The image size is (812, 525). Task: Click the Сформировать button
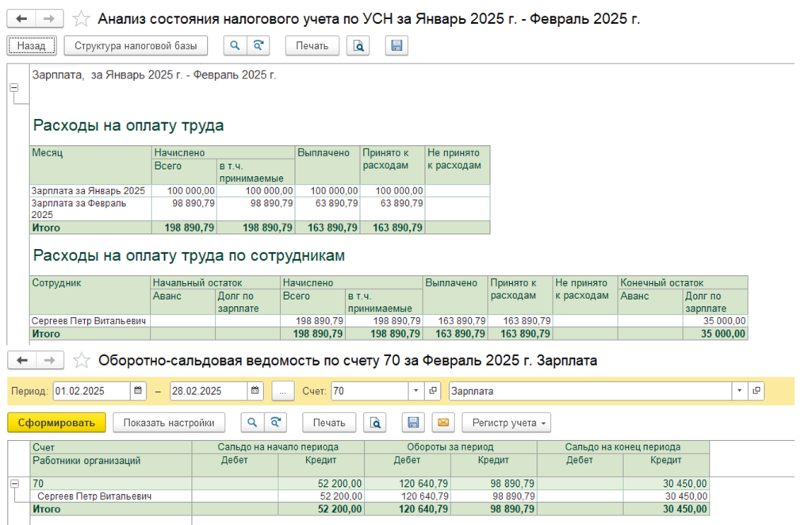(56, 423)
